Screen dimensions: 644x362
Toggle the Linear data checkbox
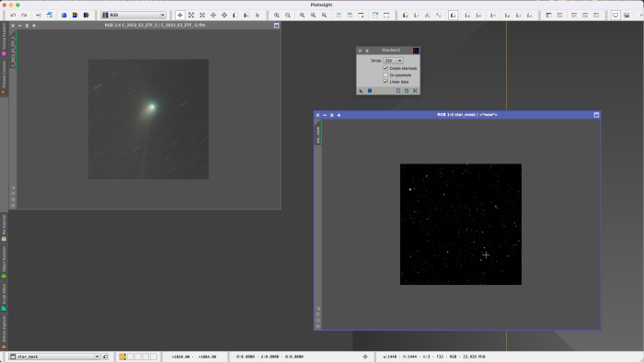pos(385,82)
